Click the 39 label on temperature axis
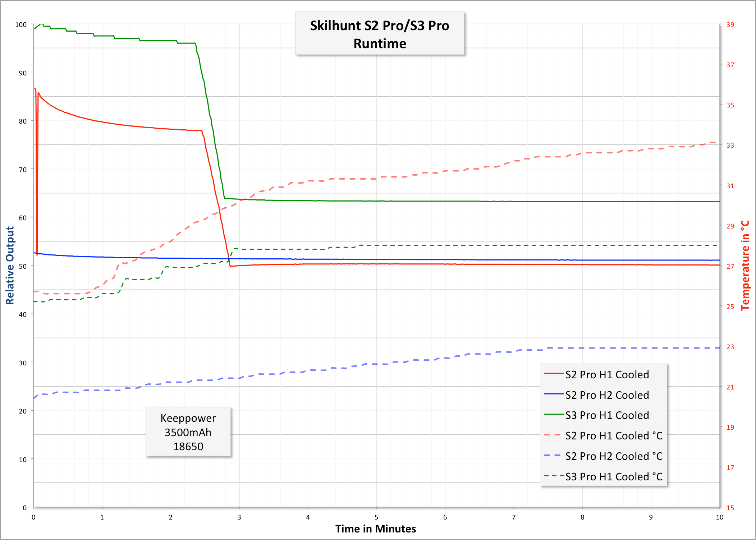This screenshot has width=756, height=540. click(730, 25)
